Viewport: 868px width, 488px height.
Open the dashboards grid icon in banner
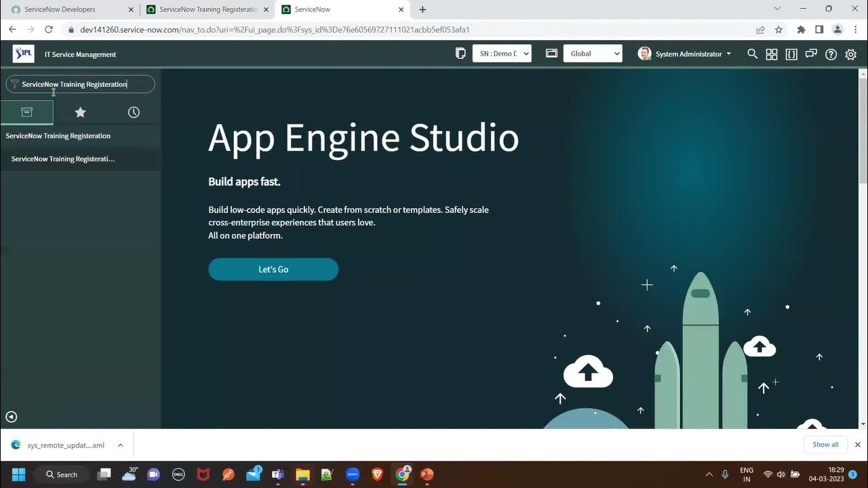click(772, 54)
